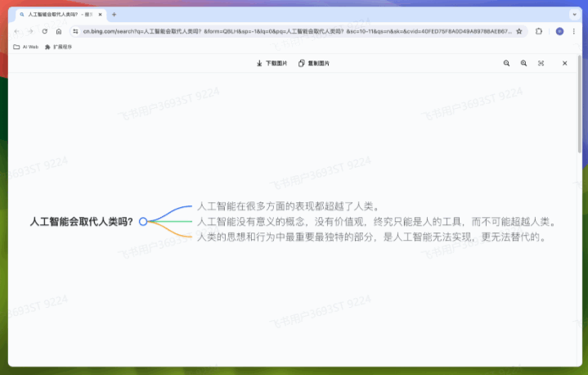Open the AI Web bookmarks folder
588x375 pixels.
pyautogui.click(x=26, y=47)
